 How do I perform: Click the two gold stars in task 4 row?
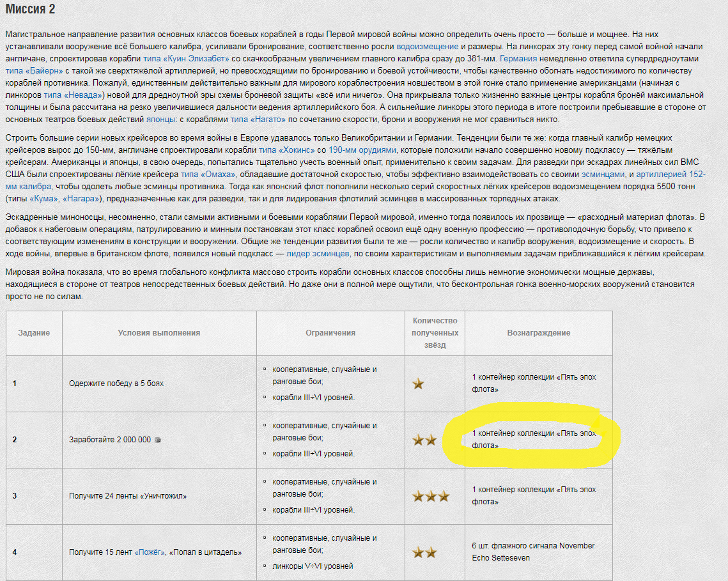tap(425, 552)
